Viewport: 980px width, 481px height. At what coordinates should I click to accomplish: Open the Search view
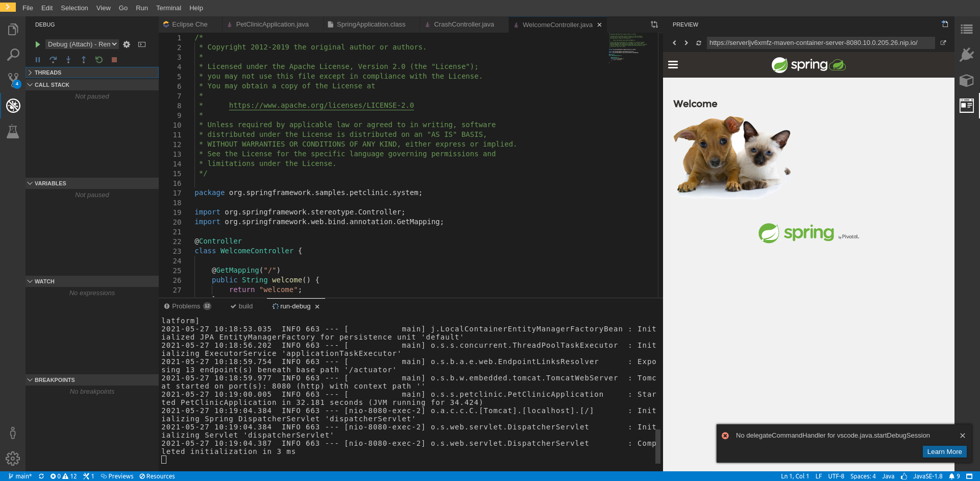(x=13, y=55)
